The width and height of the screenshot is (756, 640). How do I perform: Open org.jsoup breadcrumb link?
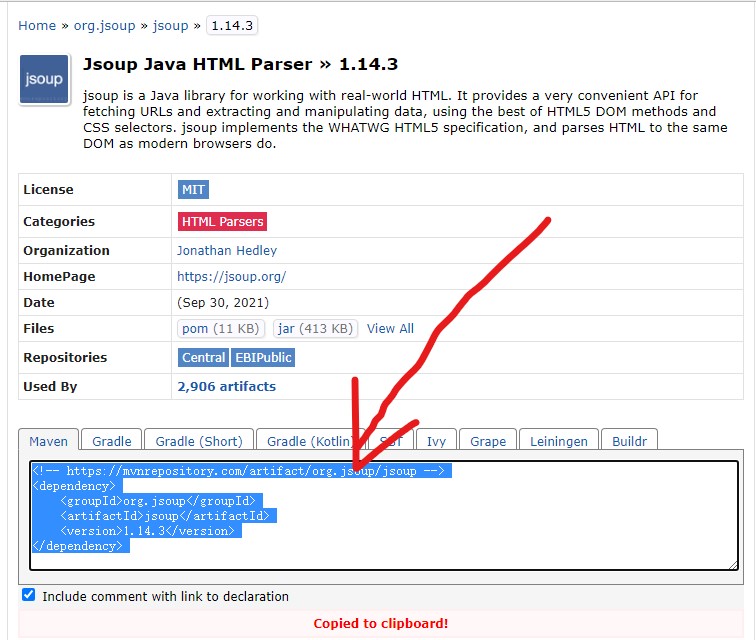[104, 26]
